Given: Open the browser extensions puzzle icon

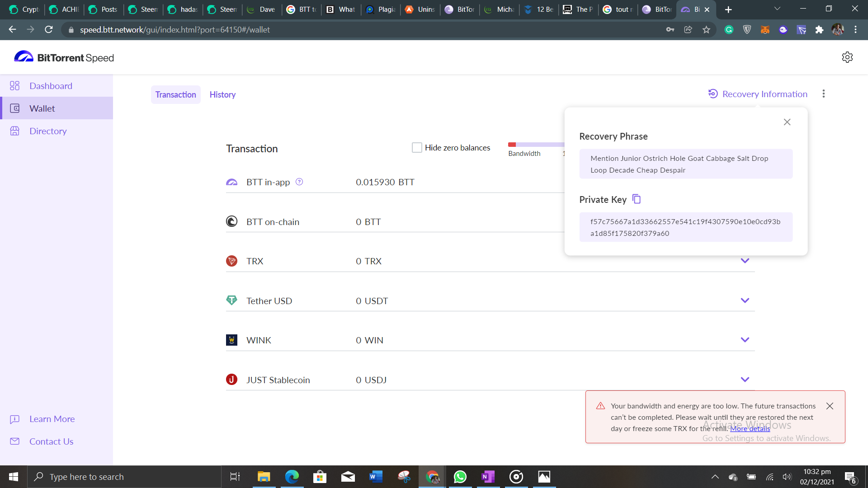Looking at the screenshot, I should 819,30.
